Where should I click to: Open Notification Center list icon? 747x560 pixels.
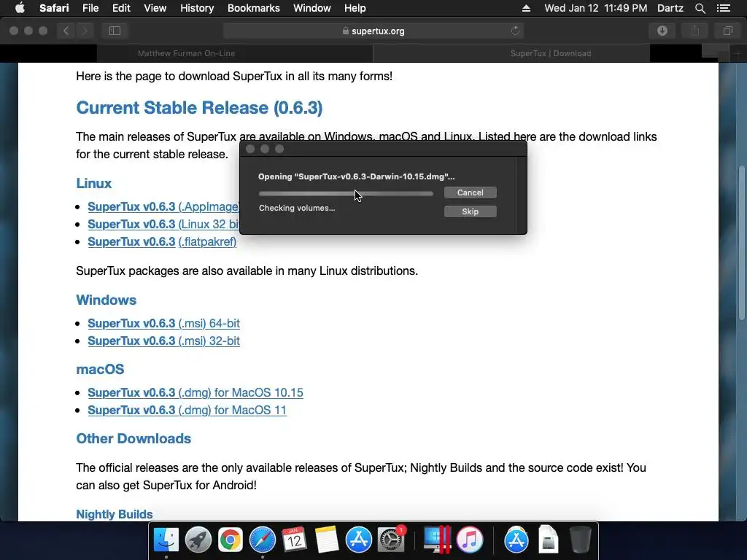[x=723, y=8]
